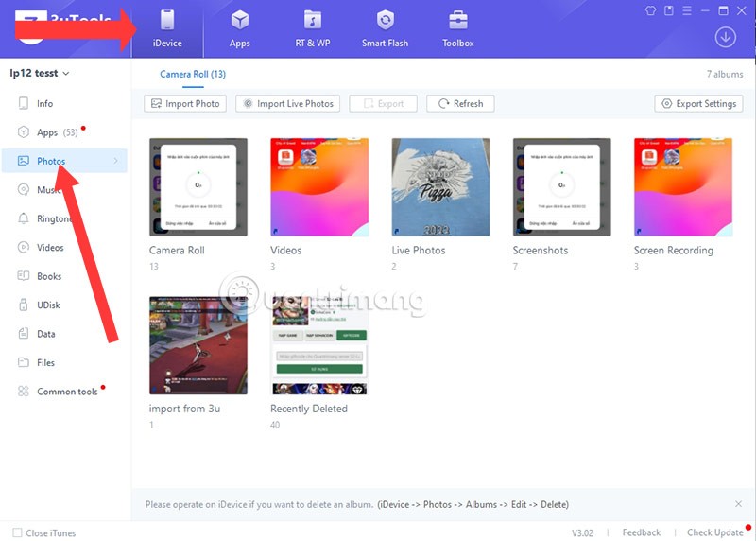This screenshot has width=756, height=541.
Task: Open the Smart Flash section
Action: (385, 28)
